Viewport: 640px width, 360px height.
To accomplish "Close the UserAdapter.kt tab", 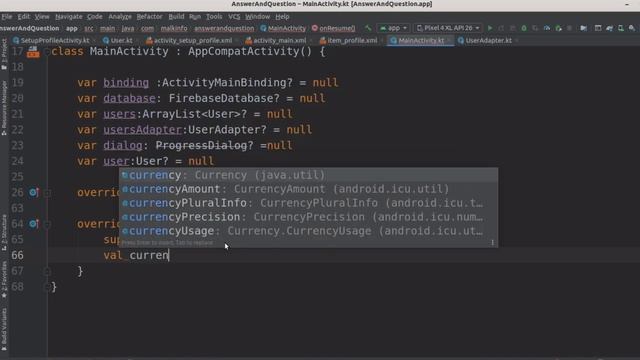I will coord(516,40).
